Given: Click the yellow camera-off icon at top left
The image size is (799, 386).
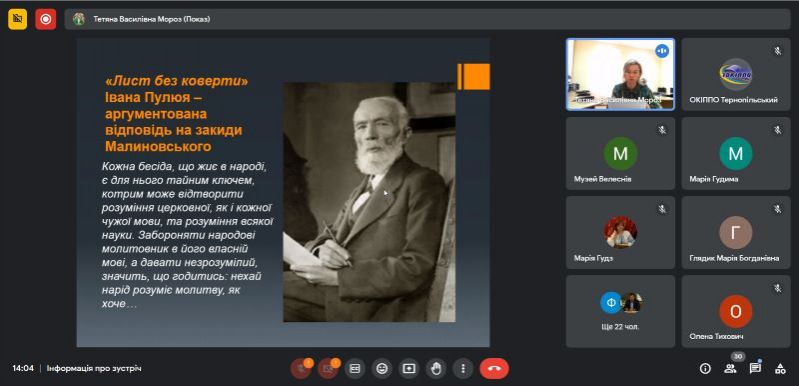Looking at the screenshot, I should 17,19.
